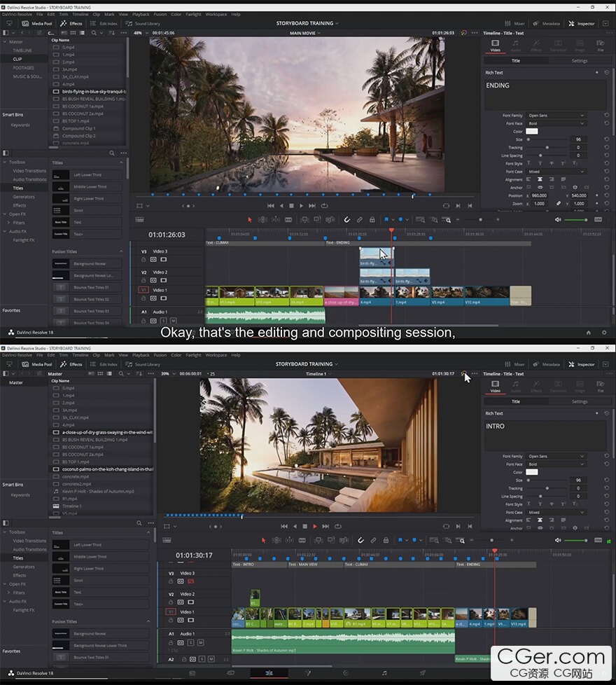The image size is (616, 685).
Task: Collapse the Fusion Titles section in top window
Action: (121, 251)
